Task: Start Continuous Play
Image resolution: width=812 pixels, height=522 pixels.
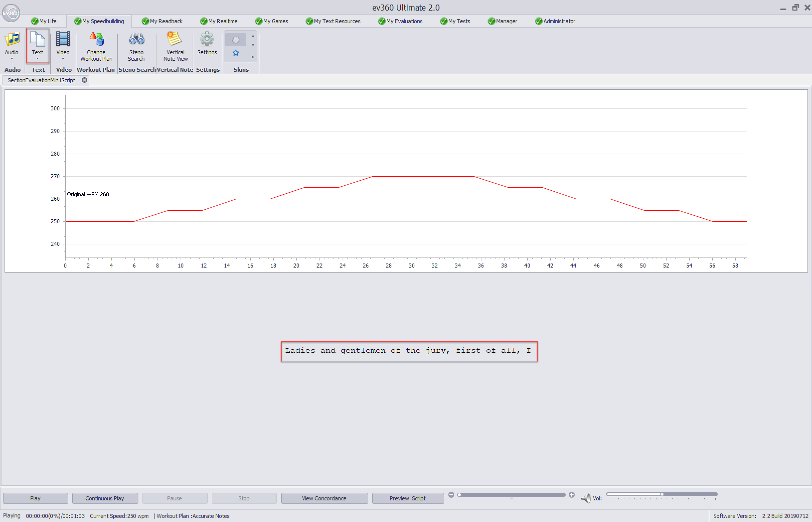Action: (105, 498)
